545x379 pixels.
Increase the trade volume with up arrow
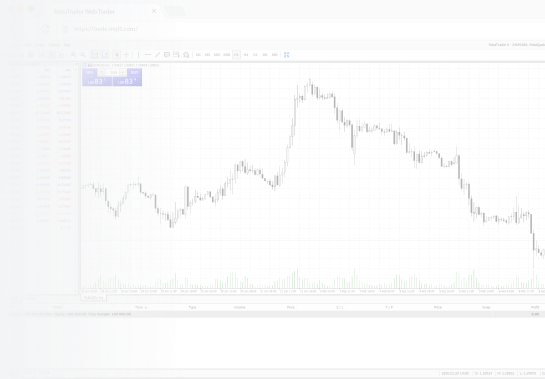[x=123, y=72]
